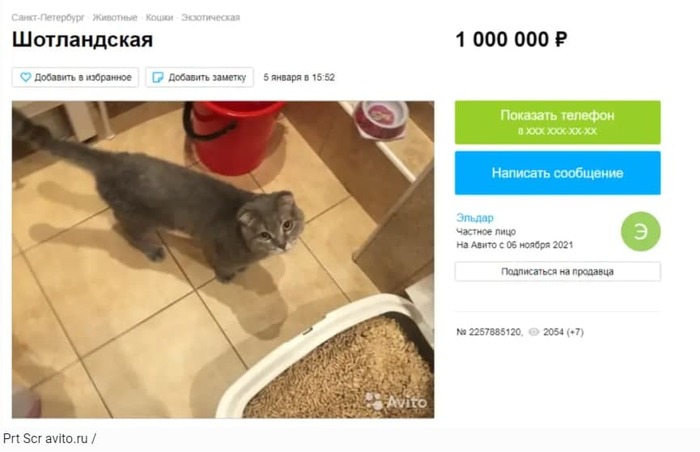This screenshot has width=700, height=452.
Task: Click the heart icon for favorites
Action: [x=25, y=77]
